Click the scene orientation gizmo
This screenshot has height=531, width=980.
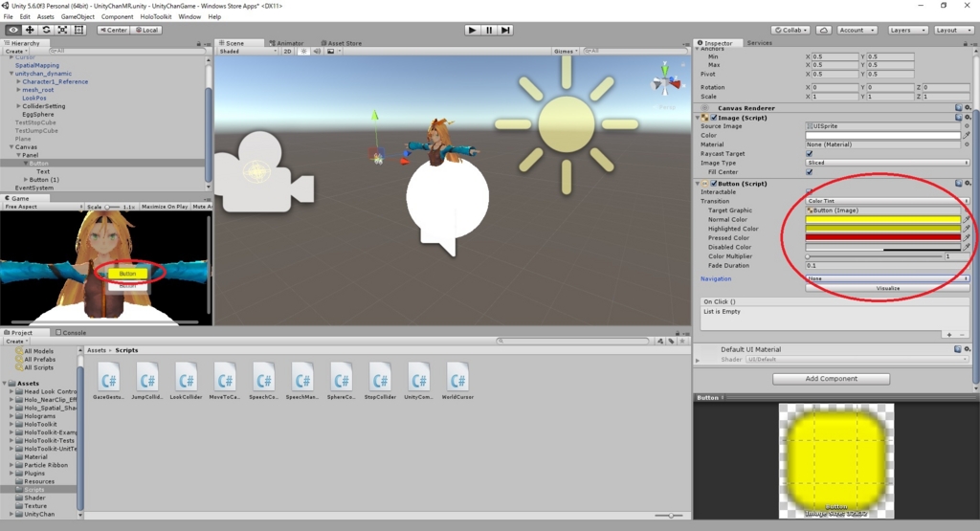pyautogui.click(x=666, y=80)
